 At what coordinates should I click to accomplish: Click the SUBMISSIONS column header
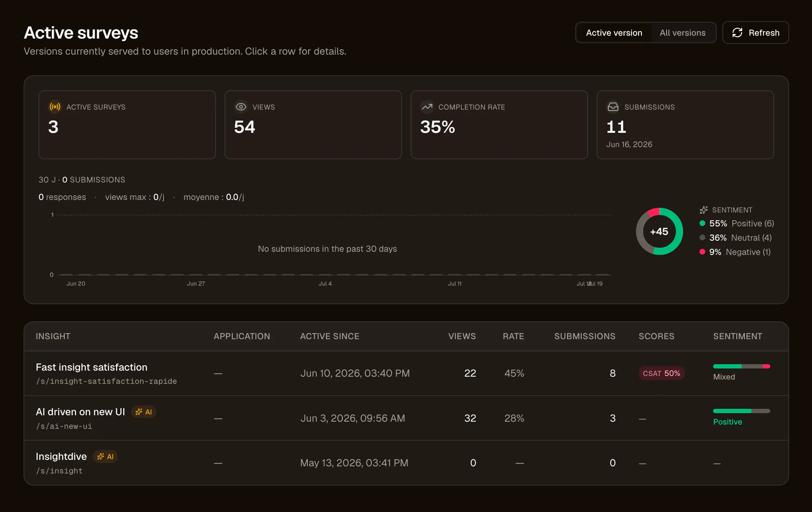coord(585,336)
